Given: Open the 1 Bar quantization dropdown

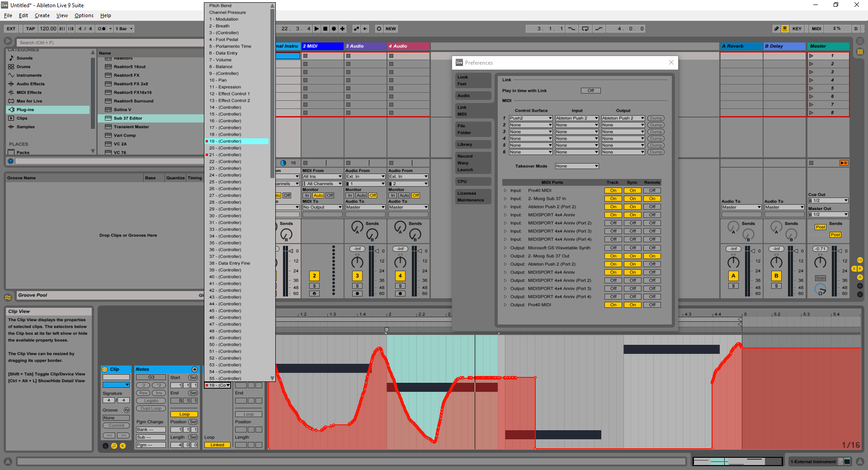Looking at the screenshot, I should click(x=124, y=28).
